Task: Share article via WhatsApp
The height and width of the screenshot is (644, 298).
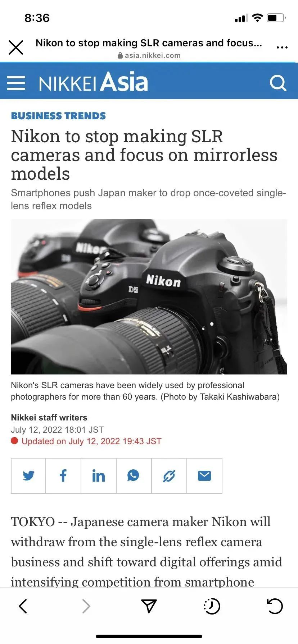Action: 134,475
